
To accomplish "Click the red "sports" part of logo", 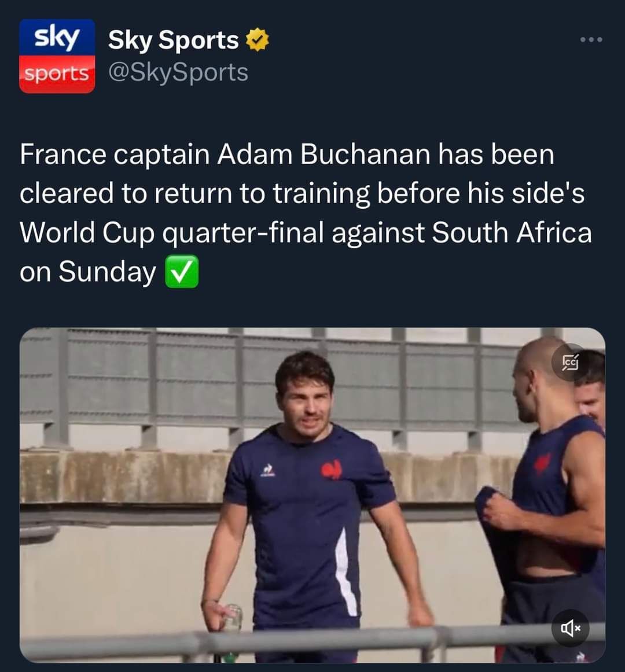I will coord(57,74).
